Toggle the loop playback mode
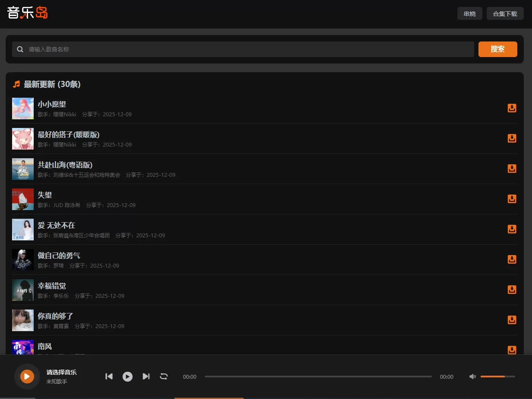This screenshot has height=399, width=532. click(x=164, y=377)
